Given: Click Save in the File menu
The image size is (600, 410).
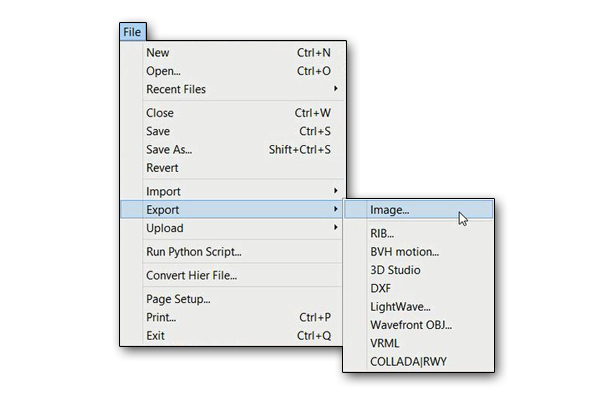Looking at the screenshot, I should (x=233, y=131).
